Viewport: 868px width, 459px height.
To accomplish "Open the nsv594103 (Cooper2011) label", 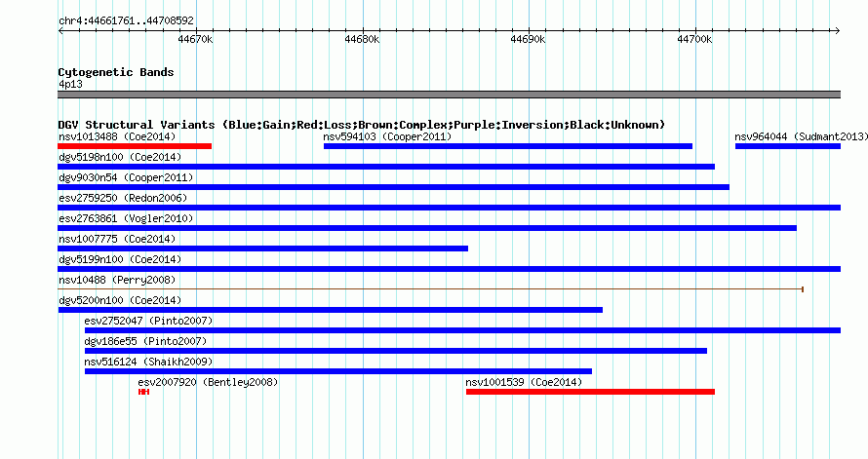I will click(387, 136).
